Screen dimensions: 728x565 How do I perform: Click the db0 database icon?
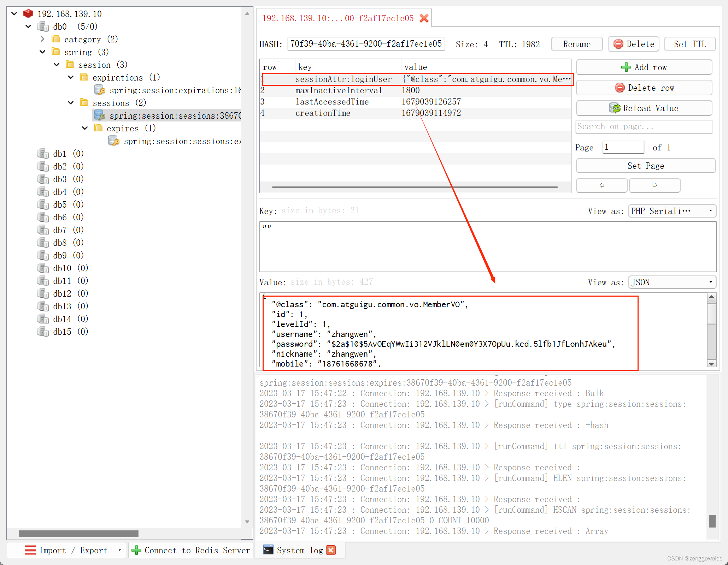[x=43, y=26]
